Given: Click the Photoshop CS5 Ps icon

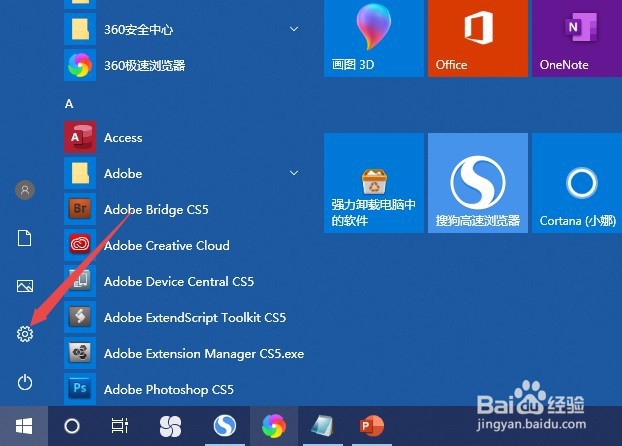Looking at the screenshot, I should click(80, 389).
